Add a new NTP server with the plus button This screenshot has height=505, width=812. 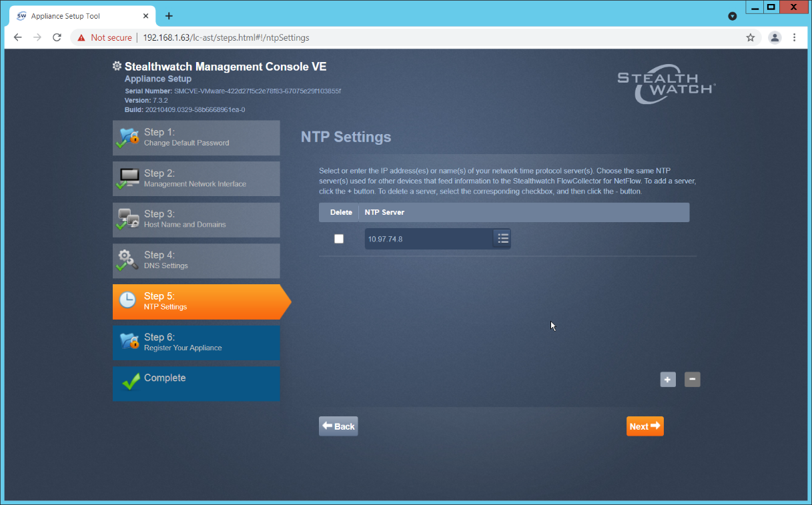(x=667, y=379)
